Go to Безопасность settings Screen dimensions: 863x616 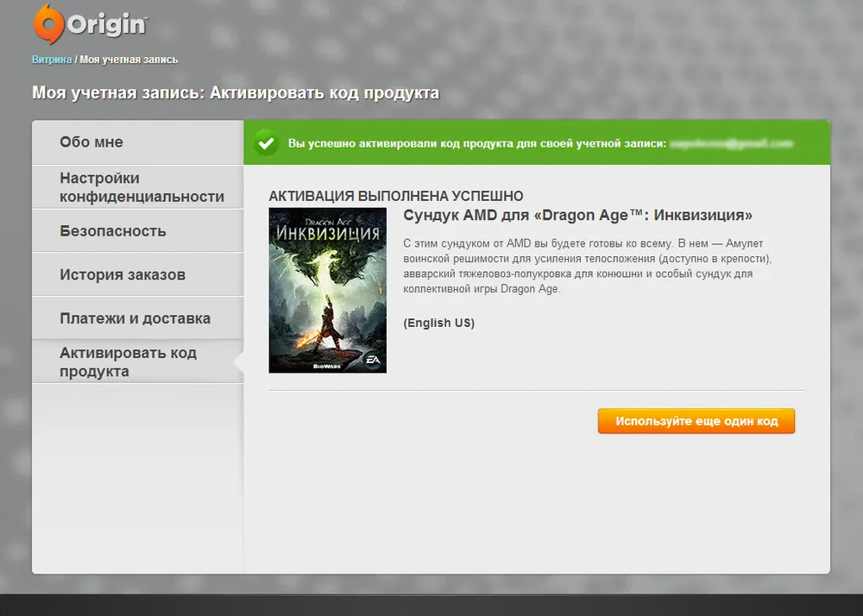point(137,230)
